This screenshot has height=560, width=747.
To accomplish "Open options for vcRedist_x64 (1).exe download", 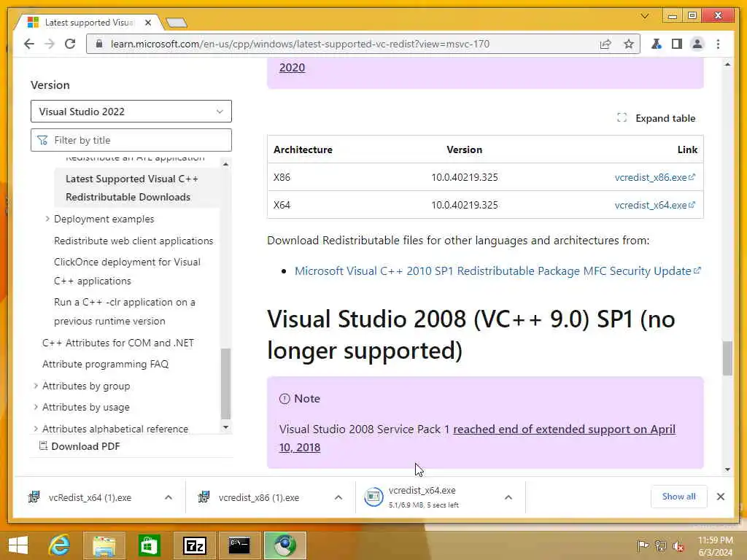I will [x=169, y=497].
